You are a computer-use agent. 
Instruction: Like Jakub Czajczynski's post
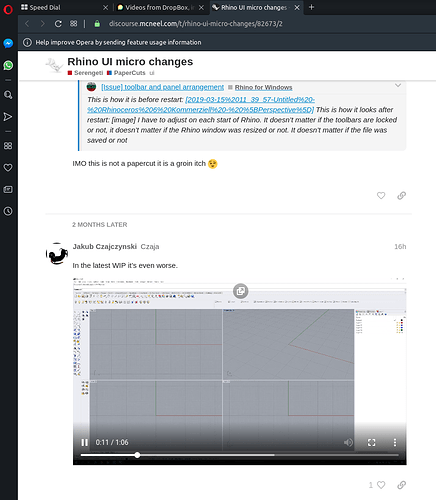coord(381,485)
